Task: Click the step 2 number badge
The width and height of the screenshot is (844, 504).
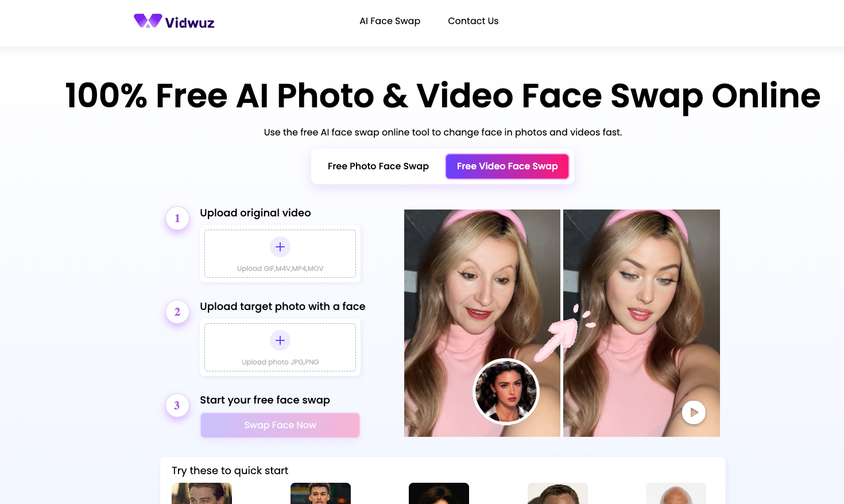Action: coord(177,312)
